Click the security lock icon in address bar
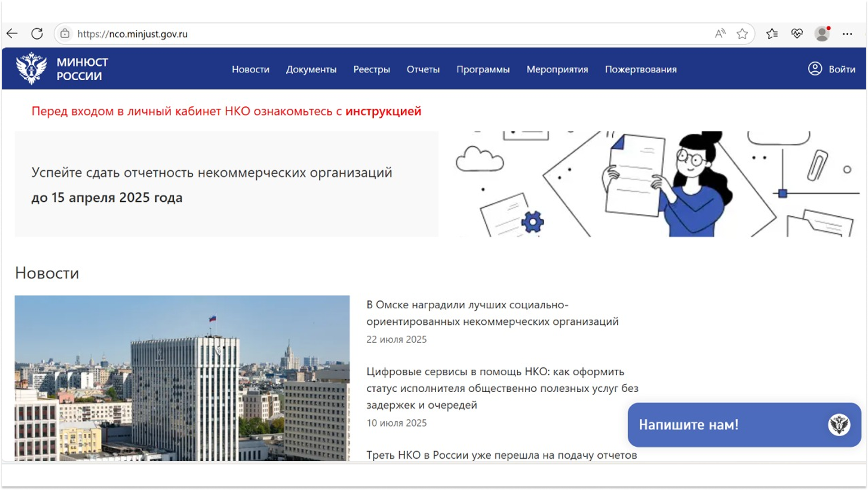 click(66, 34)
